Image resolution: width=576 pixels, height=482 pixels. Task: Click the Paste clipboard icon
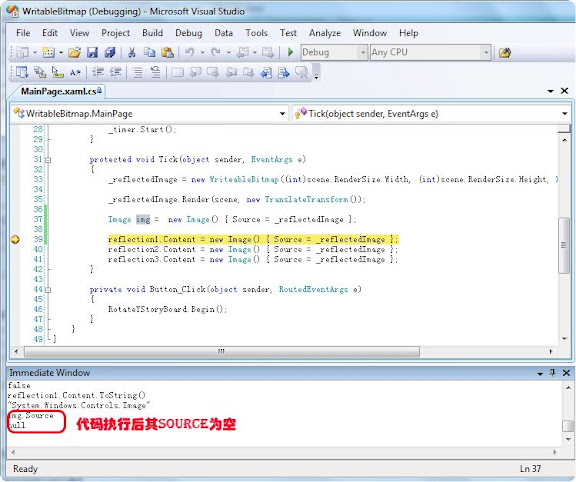[168, 53]
